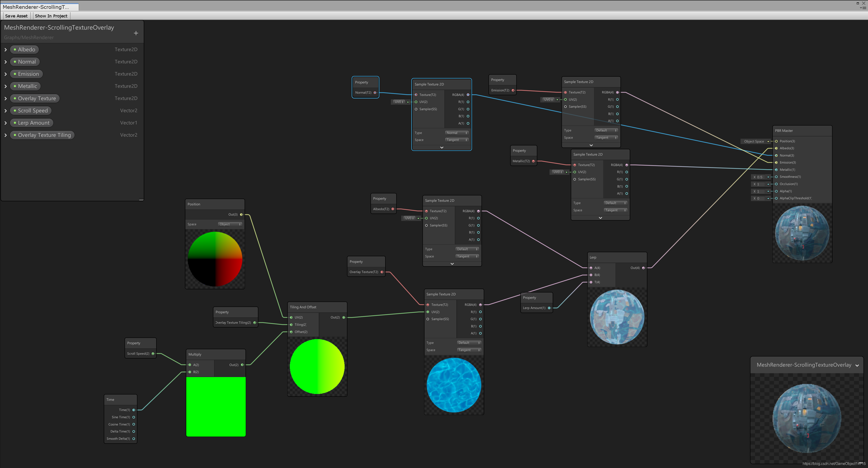Open the Space dropdown on the Position node
This screenshot has height=468, width=868.
tap(230, 224)
